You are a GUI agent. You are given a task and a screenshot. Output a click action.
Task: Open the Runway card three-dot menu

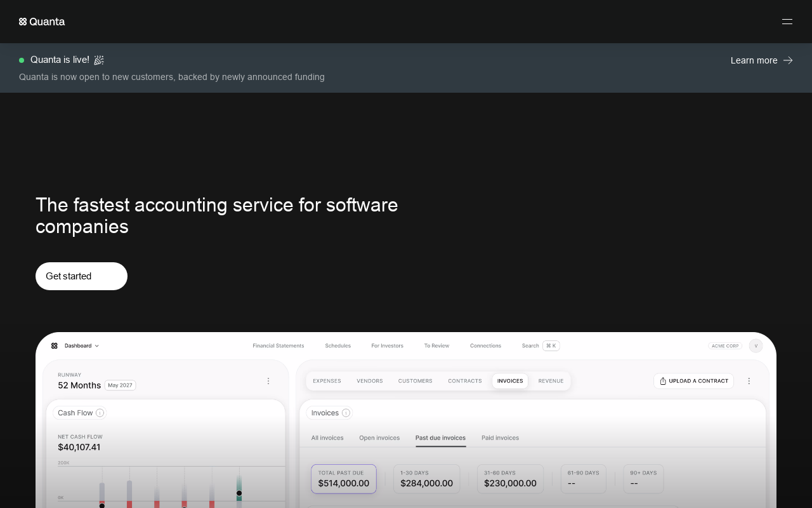click(268, 381)
